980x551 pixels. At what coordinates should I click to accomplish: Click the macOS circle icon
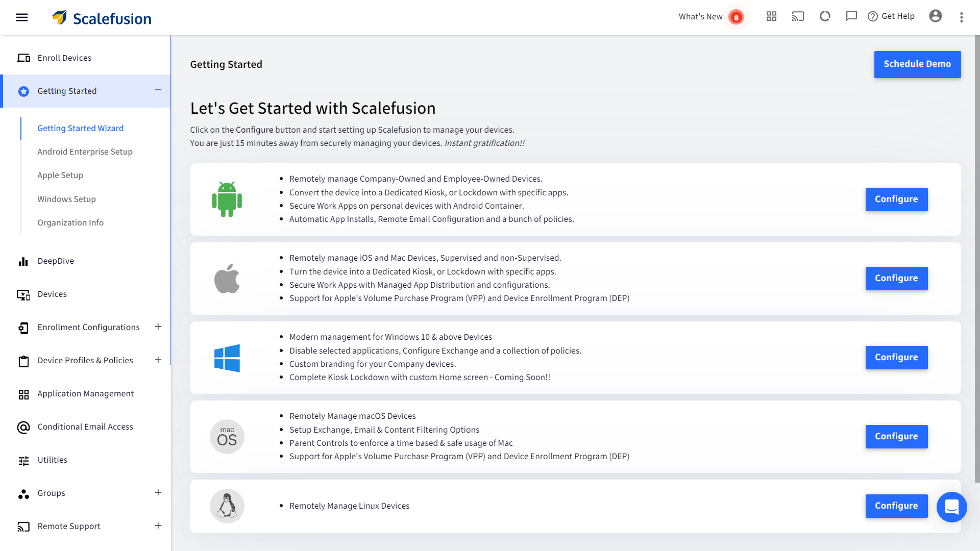(x=227, y=437)
